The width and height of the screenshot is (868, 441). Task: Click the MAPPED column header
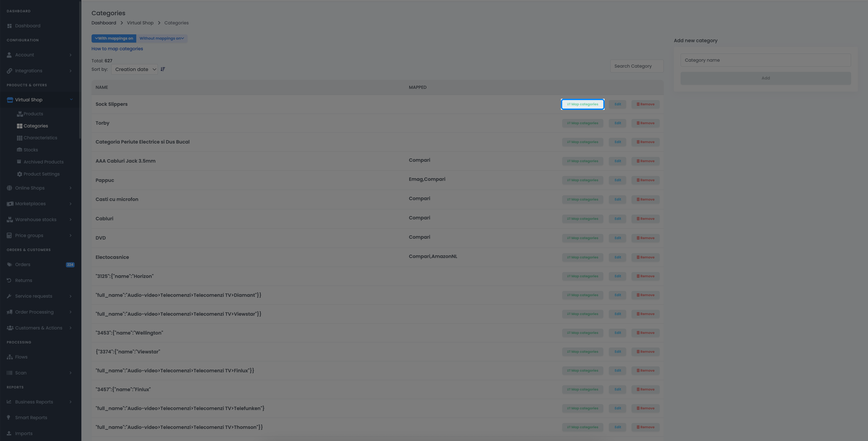(x=417, y=87)
